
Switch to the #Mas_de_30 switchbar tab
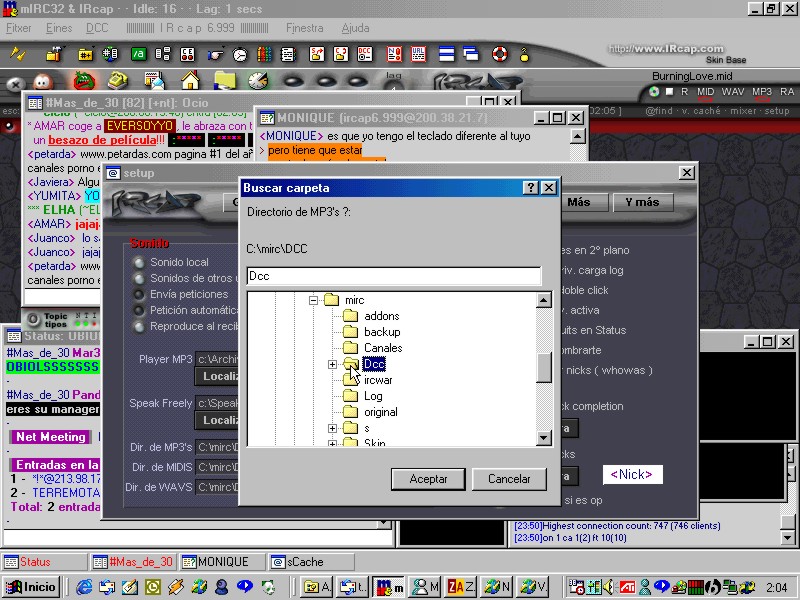tap(134, 562)
